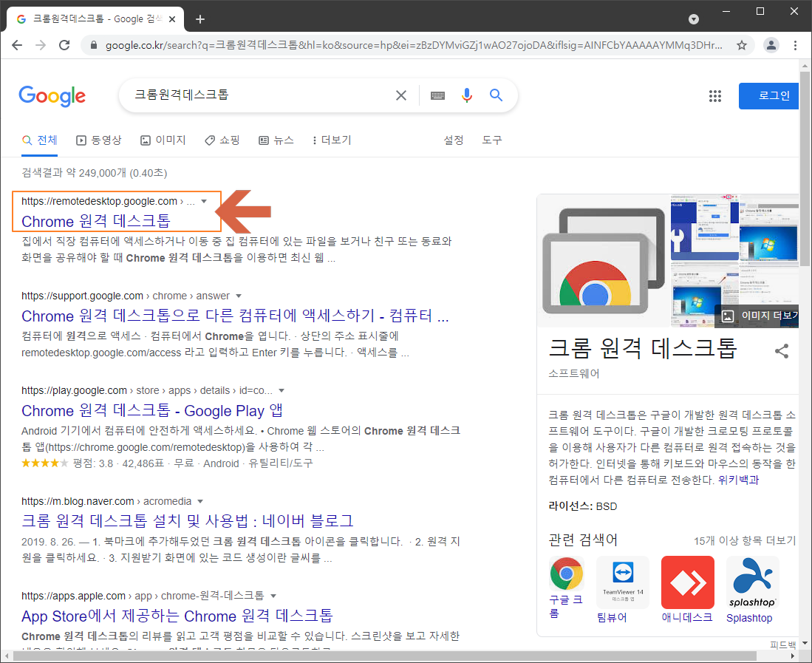The height and width of the screenshot is (663, 812).
Task: Open the first Chrome 원격 데스크톱 result
Action: pyautogui.click(x=96, y=221)
